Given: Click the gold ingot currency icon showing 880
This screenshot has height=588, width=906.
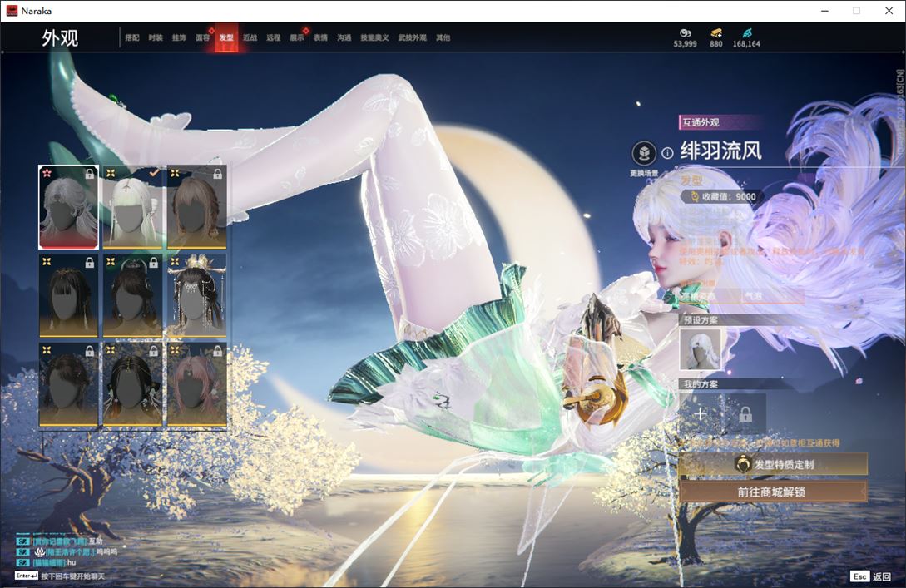Looking at the screenshot, I should point(716,33).
